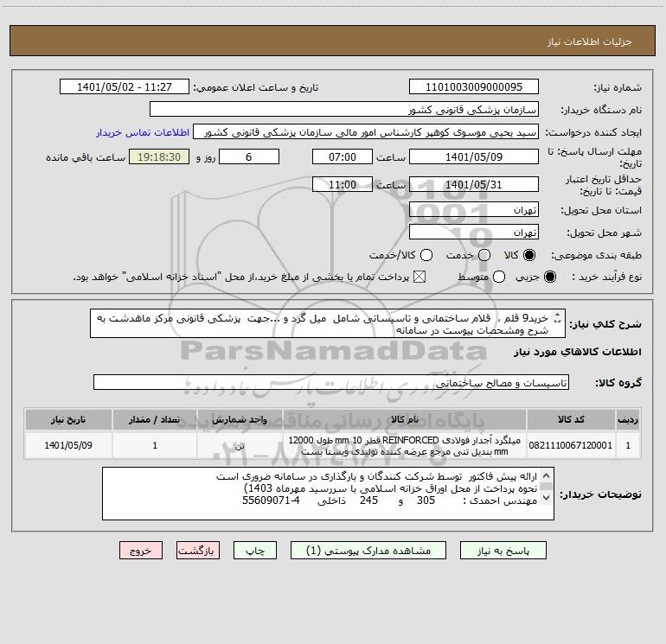
Task: Click the کد کالا column header
Action: [x=571, y=419]
